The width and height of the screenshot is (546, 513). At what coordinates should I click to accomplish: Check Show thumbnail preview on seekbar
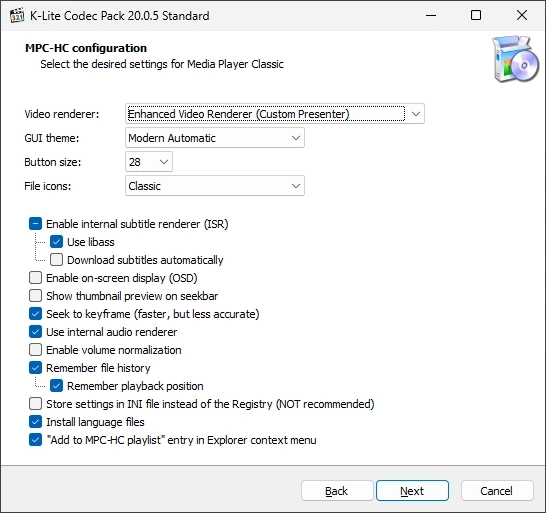tap(36, 296)
